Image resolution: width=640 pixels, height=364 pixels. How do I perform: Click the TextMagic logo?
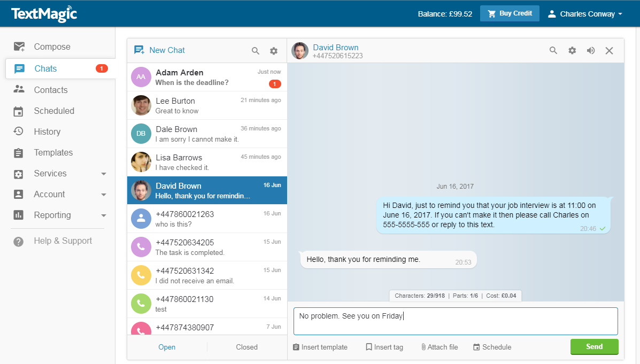44,14
